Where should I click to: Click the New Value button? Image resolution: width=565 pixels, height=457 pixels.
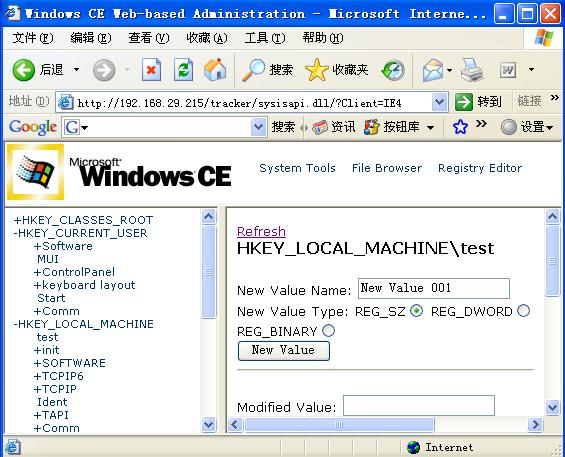[x=284, y=350]
